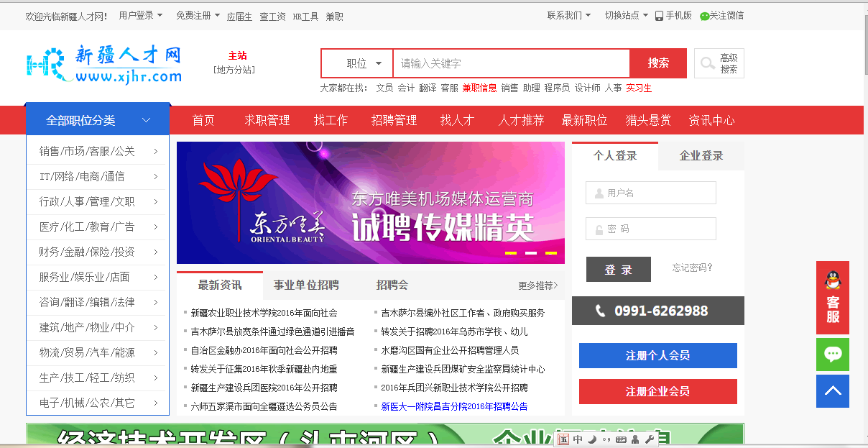Expand the 联系我们 dropdown

[569, 15]
